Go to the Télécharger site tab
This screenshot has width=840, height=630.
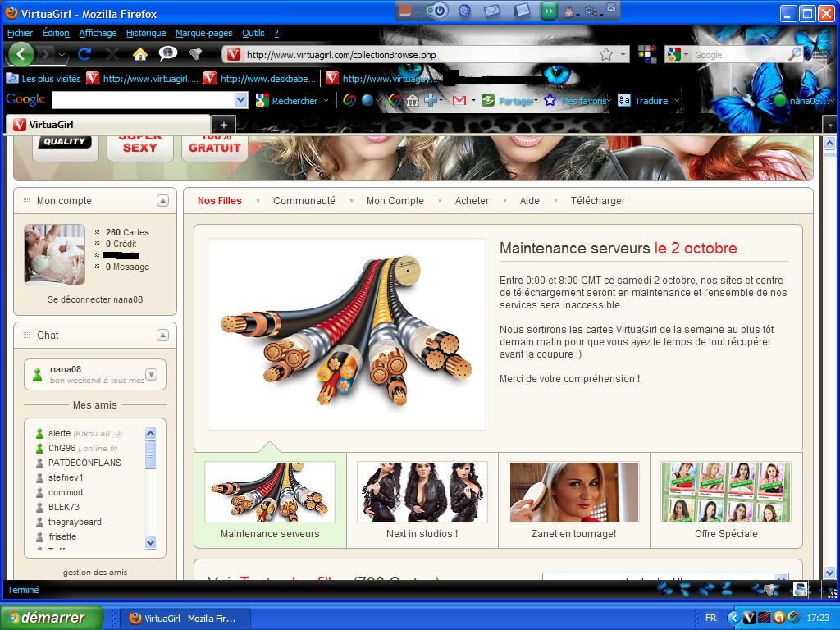tap(597, 201)
